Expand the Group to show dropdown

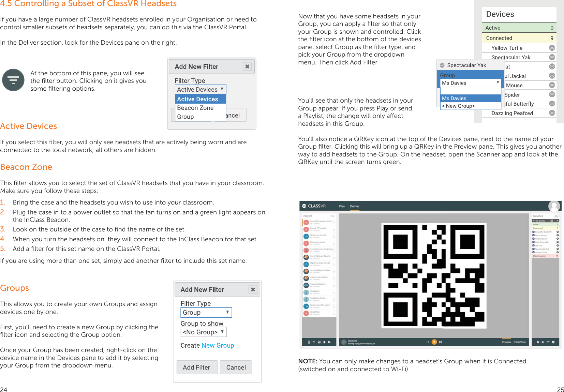204,332
